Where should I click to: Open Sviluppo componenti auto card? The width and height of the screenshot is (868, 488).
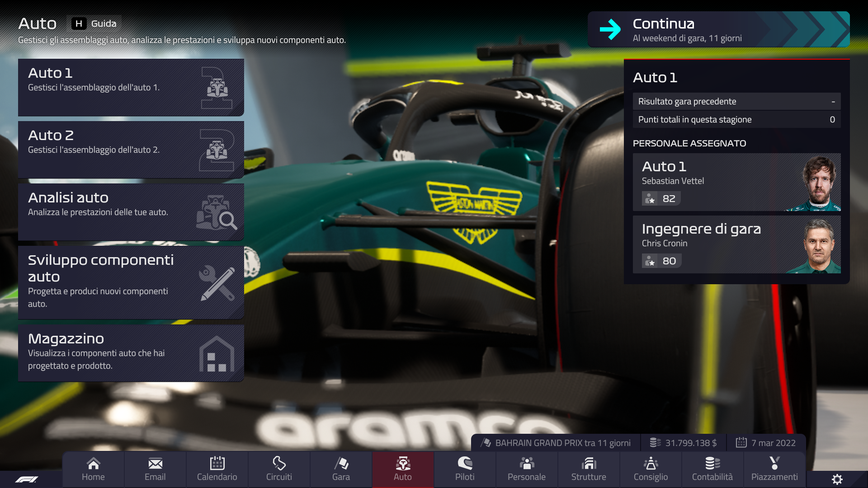(131, 282)
